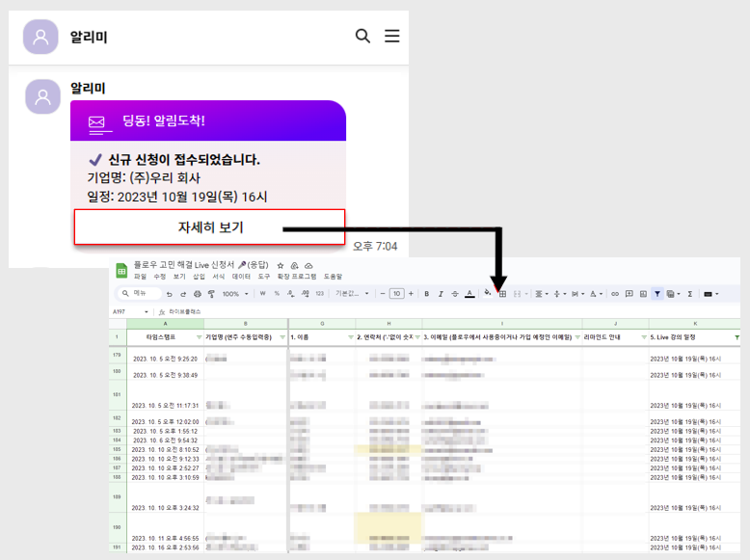Image resolution: width=750 pixels, height=560 pixels.
Task: Open the 데이터 menu
Action: click(x=242, y=277)
